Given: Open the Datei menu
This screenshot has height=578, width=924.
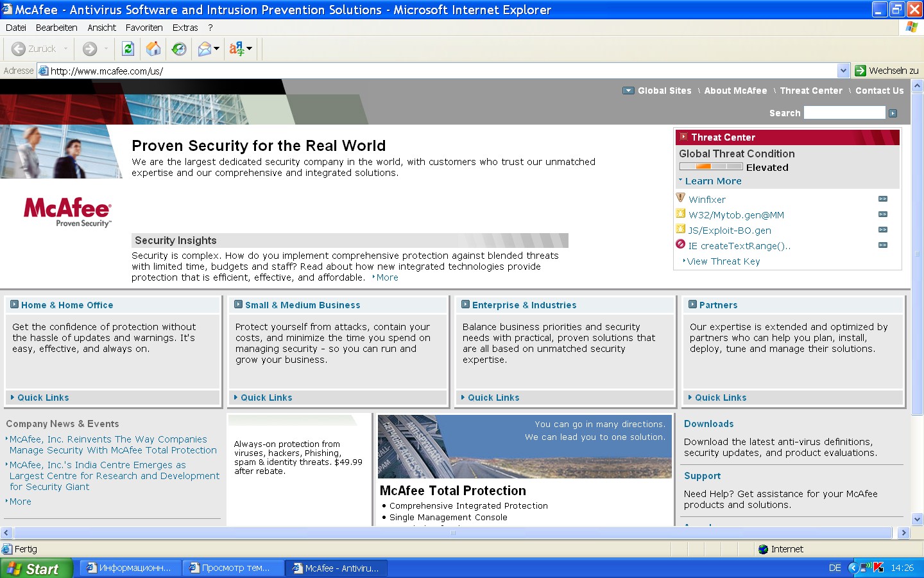Looking at the screenshot, I should (x=16, y=28).
